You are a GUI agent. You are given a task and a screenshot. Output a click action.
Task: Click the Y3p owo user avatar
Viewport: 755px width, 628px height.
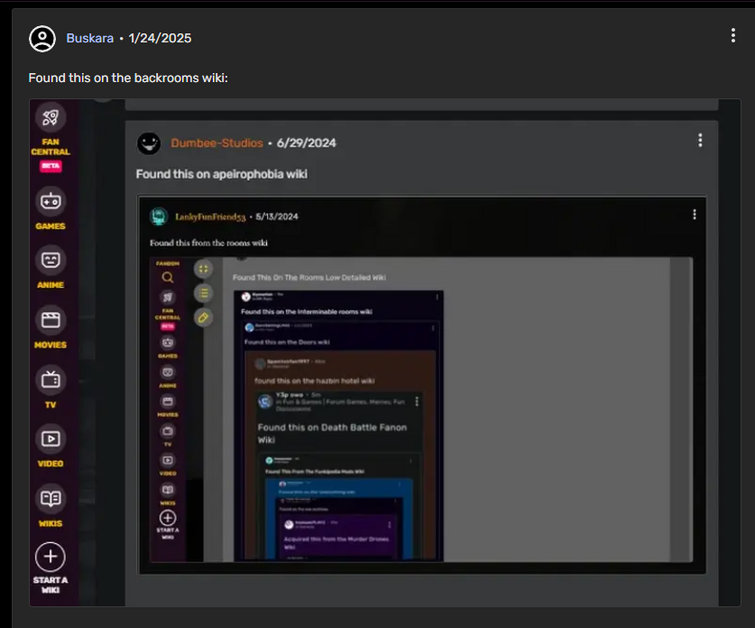[x=265, y=401]
